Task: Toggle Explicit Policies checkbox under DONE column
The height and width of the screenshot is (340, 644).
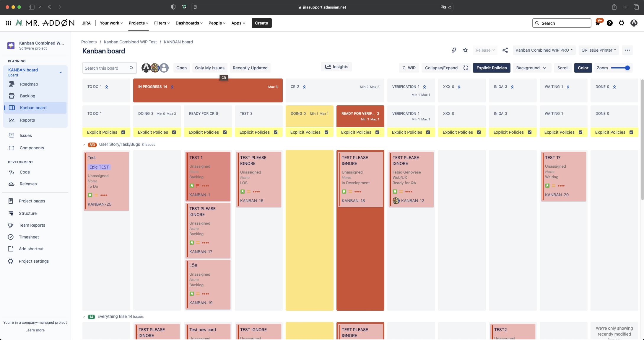Action: coord(631,132)
